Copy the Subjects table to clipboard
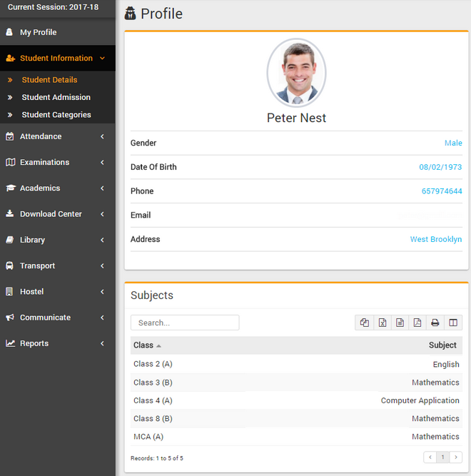 click(365, 323)
